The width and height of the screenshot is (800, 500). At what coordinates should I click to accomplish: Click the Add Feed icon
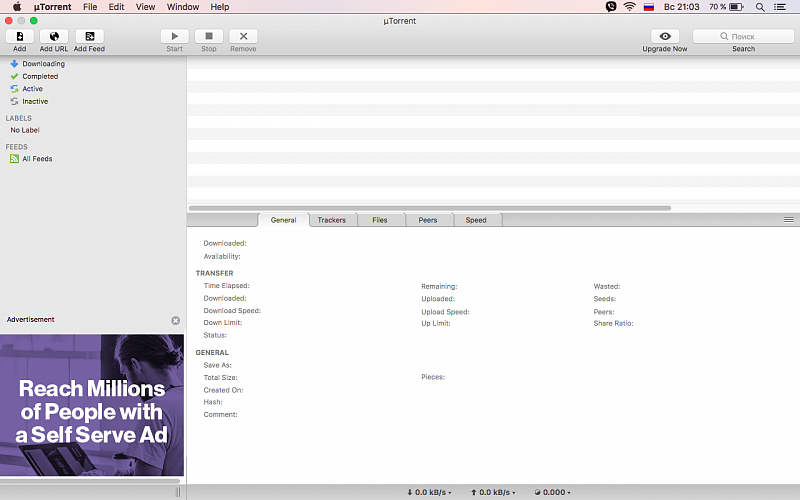pyautogui.click(x=89, y=36)
